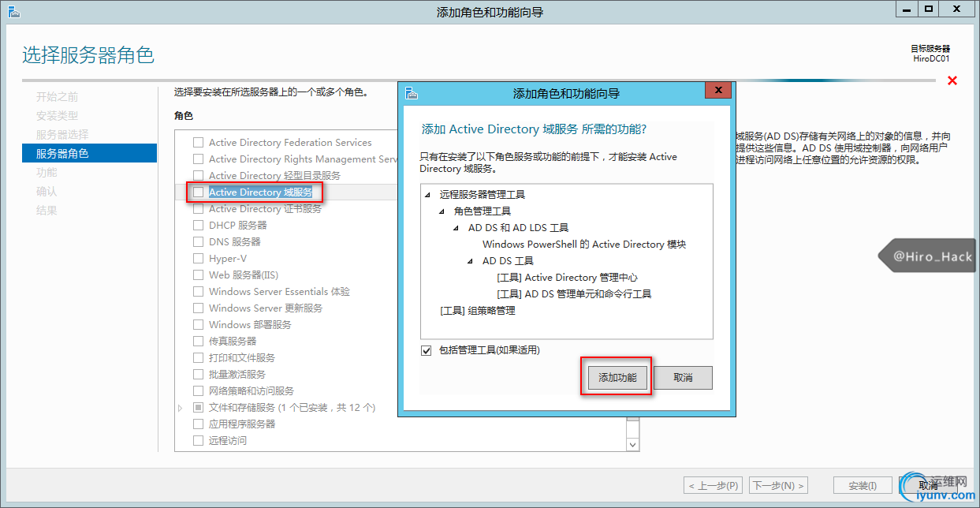Tick the Active Directory 域服务 checkbox
980x508 pixels.
pos(199,192)
